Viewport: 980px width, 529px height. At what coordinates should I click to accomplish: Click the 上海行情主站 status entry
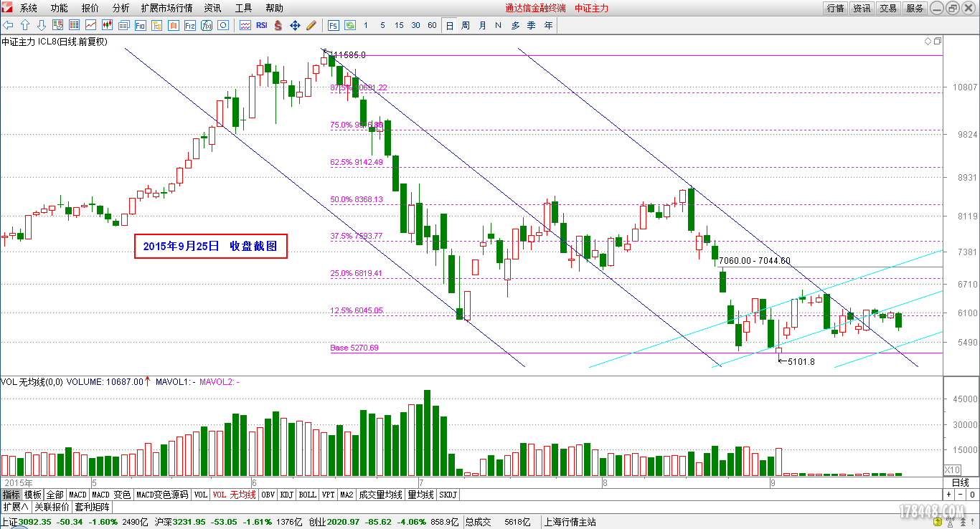[x=570, y=522]
